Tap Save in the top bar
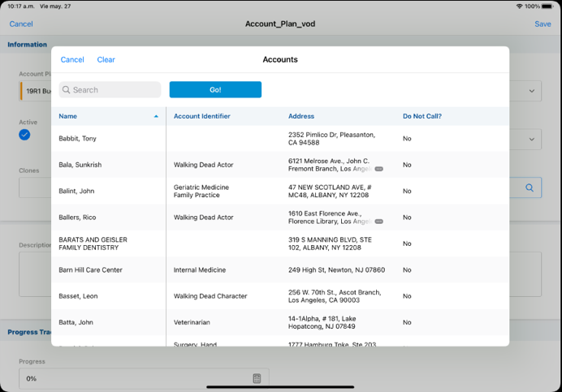This screenshot has height=392, width=562. coord(542,24)
